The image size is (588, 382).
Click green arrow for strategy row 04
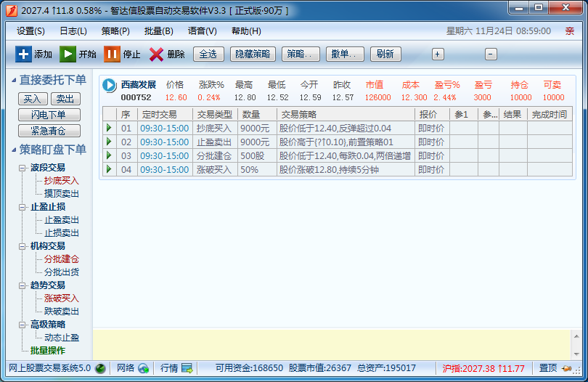pyautogui.click(x=109, y=169)
